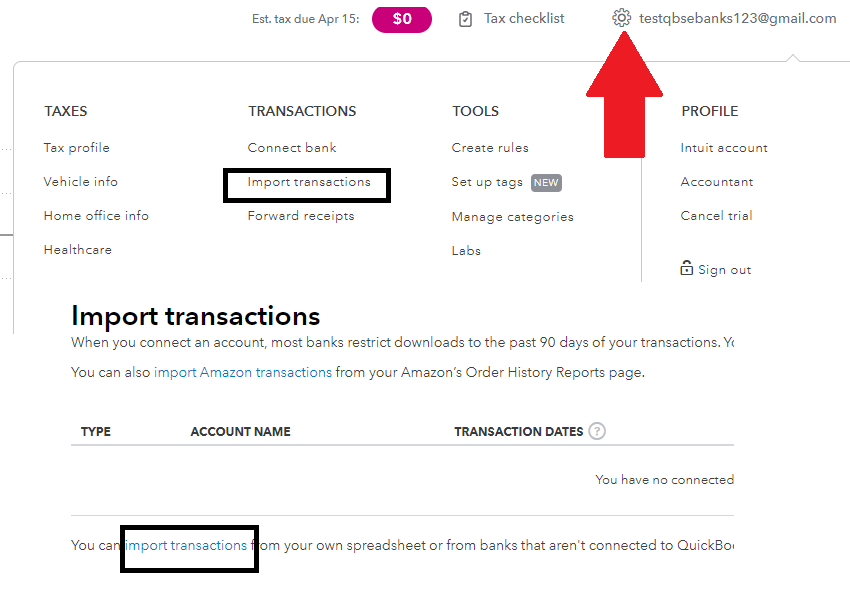The width and height of the screenshot is (850, 593).
Task: Click the NEW badge beside Set up tags
Action: (x=546, y=183)
